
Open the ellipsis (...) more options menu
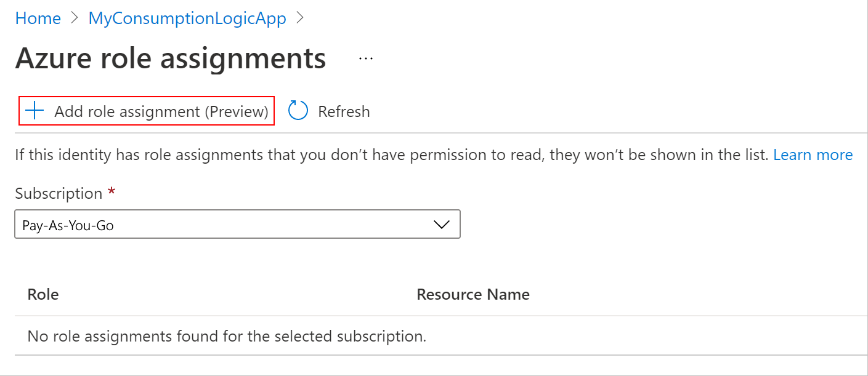(365, 58)
